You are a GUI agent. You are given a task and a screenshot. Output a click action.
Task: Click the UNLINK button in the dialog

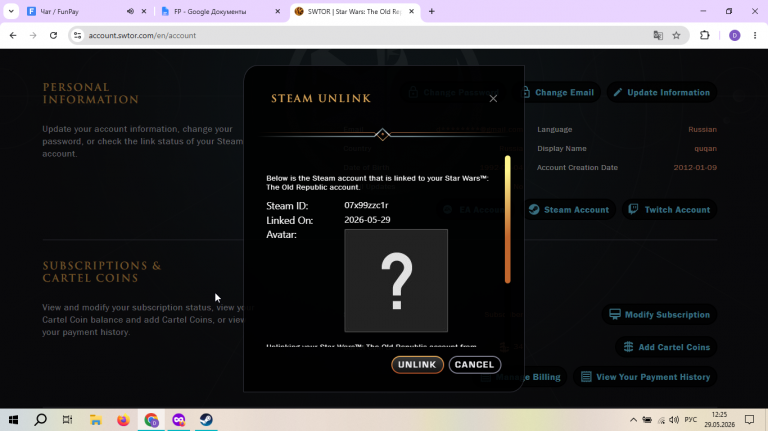coord(417,364)
